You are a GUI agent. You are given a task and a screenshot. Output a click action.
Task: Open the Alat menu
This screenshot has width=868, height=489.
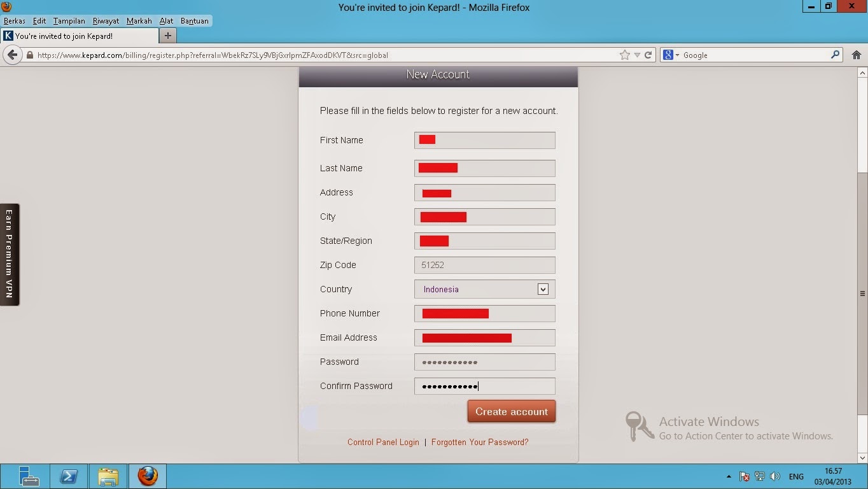[x=167, y=21]
